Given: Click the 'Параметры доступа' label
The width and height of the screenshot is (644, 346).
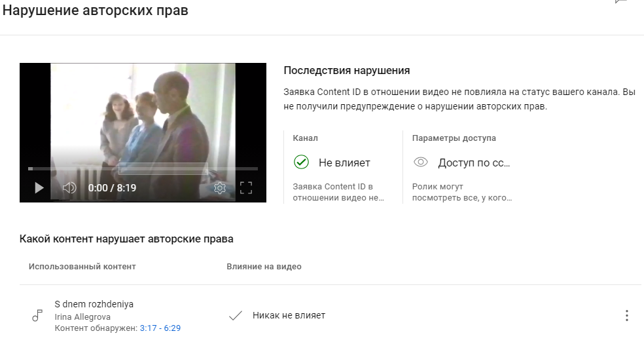Looking at the screenshot, I should pyautogui.click(x=454, y=138).
